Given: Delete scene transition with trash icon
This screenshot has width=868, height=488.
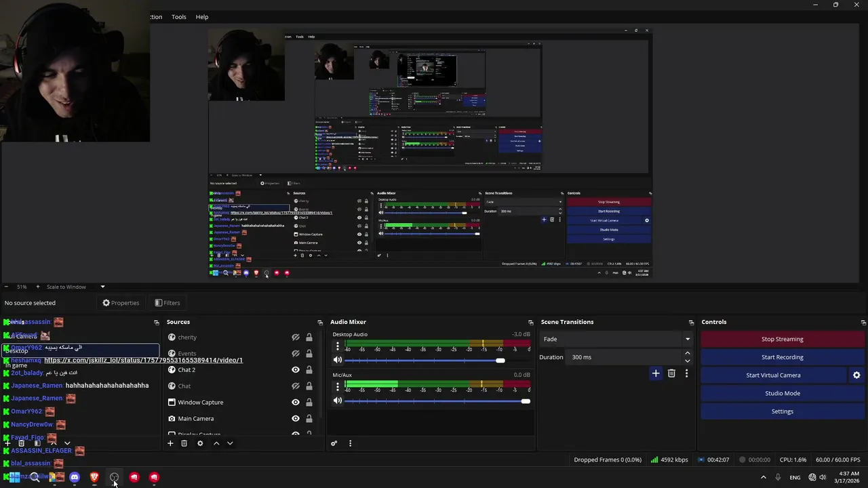Looking at the screenshot, I should click(x=671, y=373).
